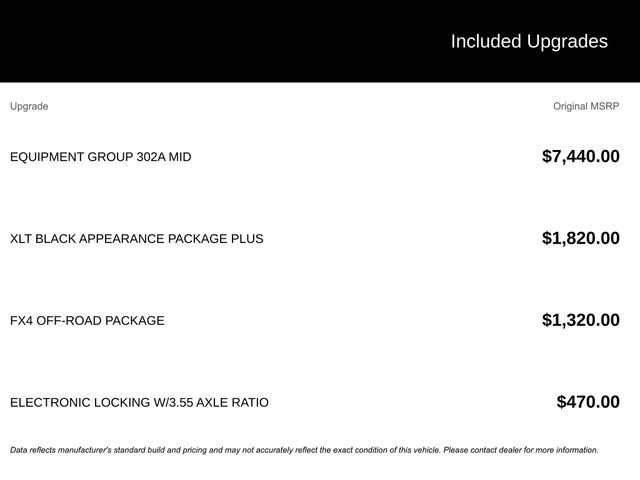Select the FX4 Off-Road Package upgrade
Image resolution: width=640 pixels, height=480 pixels.
click(x=87, y=321)
